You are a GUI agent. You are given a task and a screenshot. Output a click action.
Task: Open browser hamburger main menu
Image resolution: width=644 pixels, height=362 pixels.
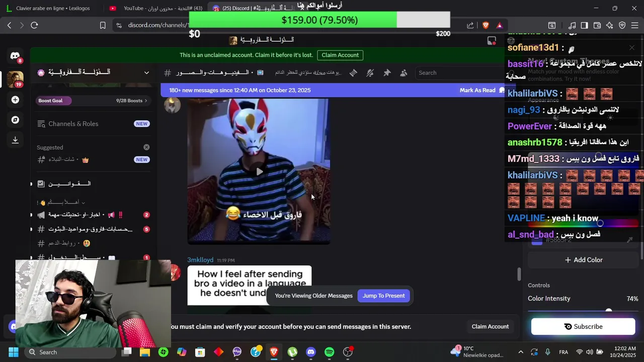[x=635, y=25]
